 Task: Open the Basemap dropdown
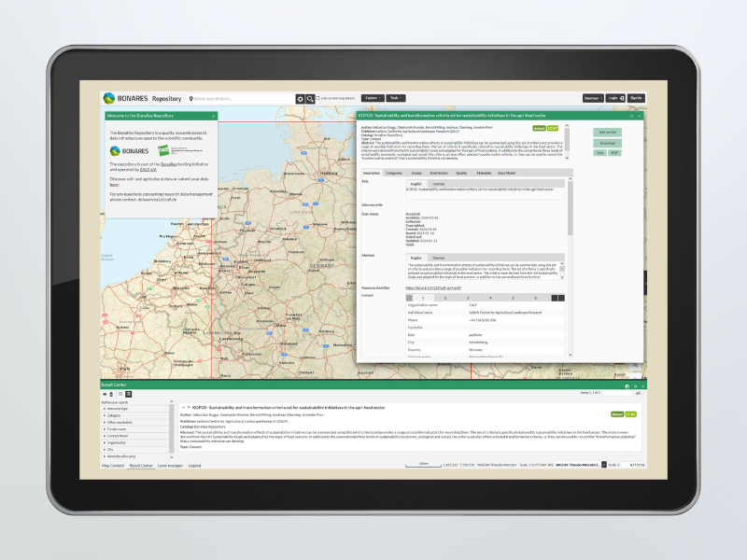pyautogui.click(x=593, y=98)
